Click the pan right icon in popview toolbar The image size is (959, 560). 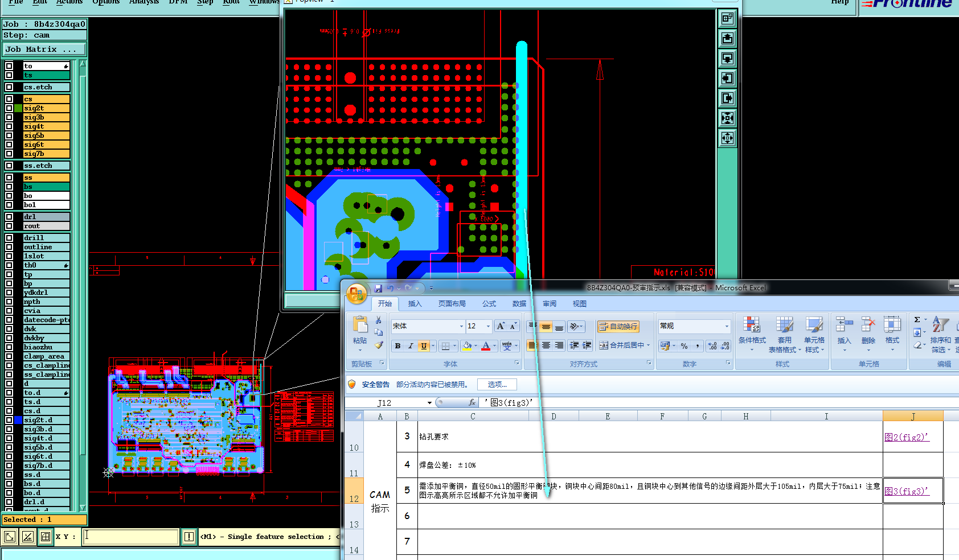(727, 98)
